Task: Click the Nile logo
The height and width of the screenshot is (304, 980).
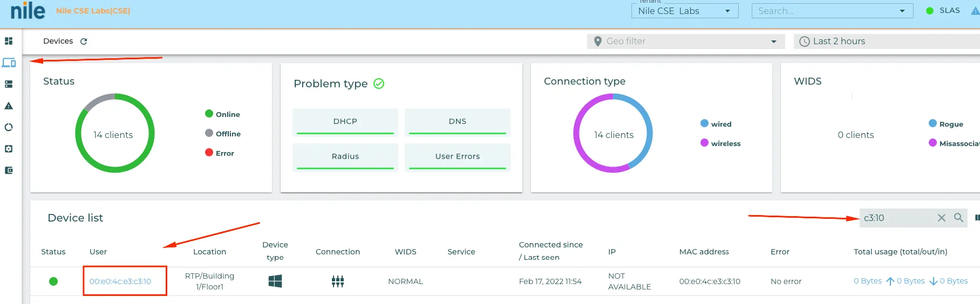Action: 28,10
